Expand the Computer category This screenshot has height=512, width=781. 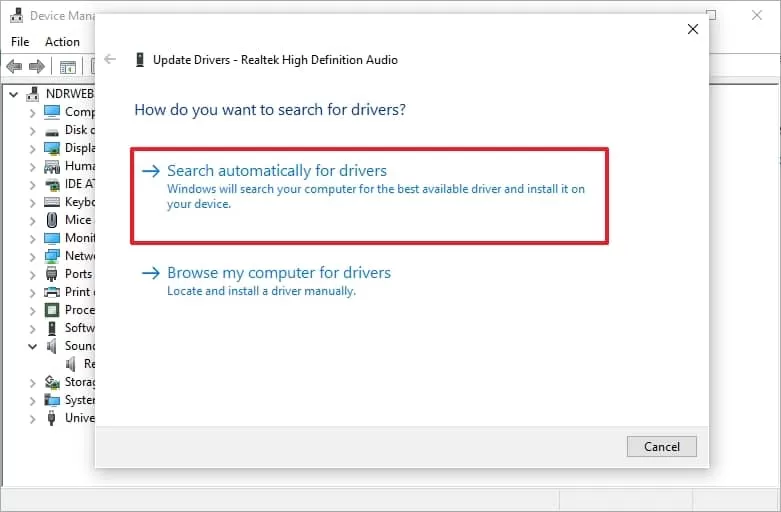tap(33, 113)
